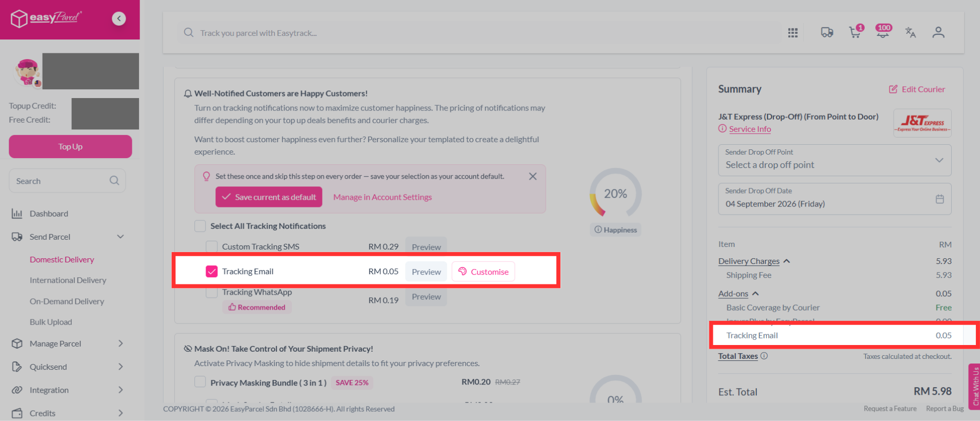
Task: Open the Sender Drop Off Date calendar icon
Action: [x=939, y=199]
